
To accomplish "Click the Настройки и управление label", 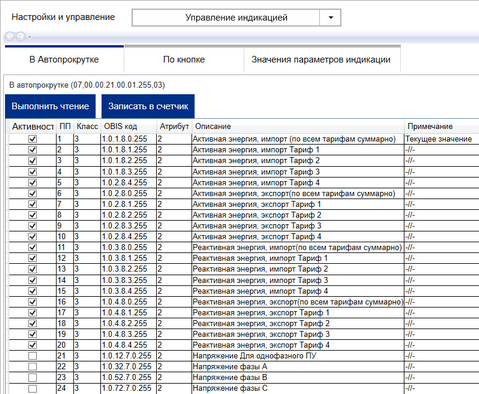I will (63, 17).
